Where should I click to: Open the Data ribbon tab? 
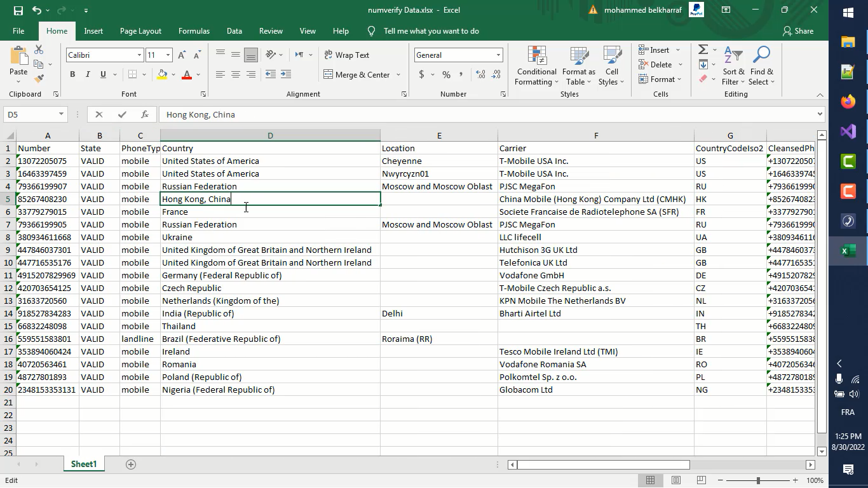[x=234, y=30]
